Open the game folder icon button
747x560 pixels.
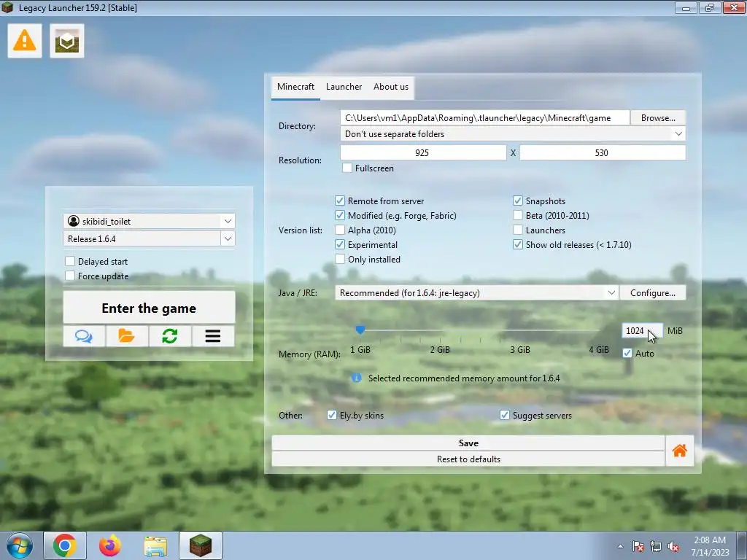coord(127,336)
